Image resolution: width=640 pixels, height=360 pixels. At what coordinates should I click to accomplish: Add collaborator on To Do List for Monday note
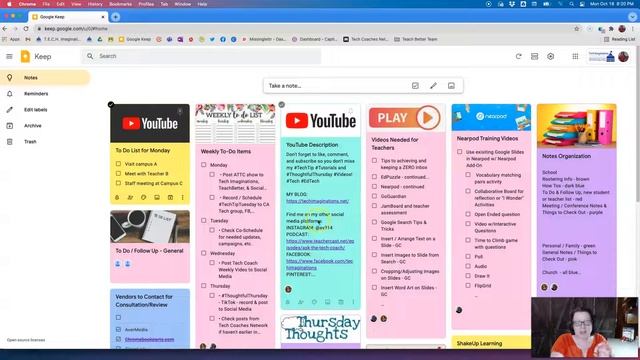pyautogui.click(x=130, y=198)
